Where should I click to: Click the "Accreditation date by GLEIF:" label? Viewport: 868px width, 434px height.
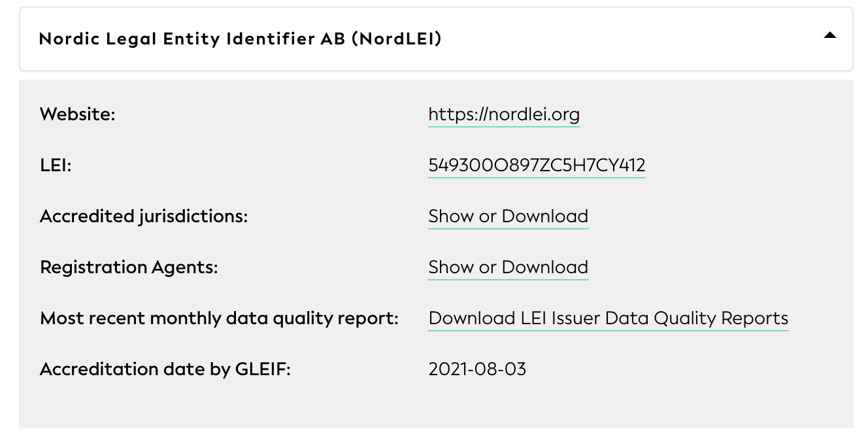pos(165,369)
